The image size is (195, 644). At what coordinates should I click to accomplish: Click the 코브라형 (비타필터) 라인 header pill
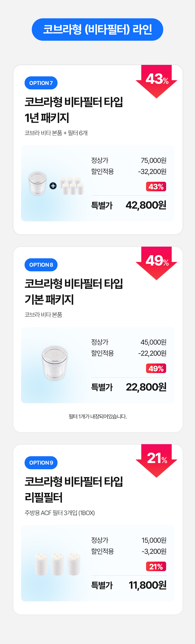click(97, 29)
